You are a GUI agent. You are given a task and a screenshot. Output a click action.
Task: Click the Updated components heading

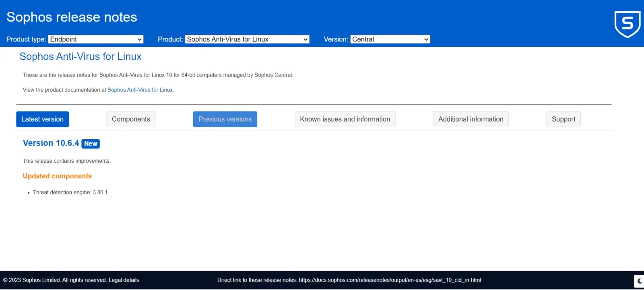(57, 176)
